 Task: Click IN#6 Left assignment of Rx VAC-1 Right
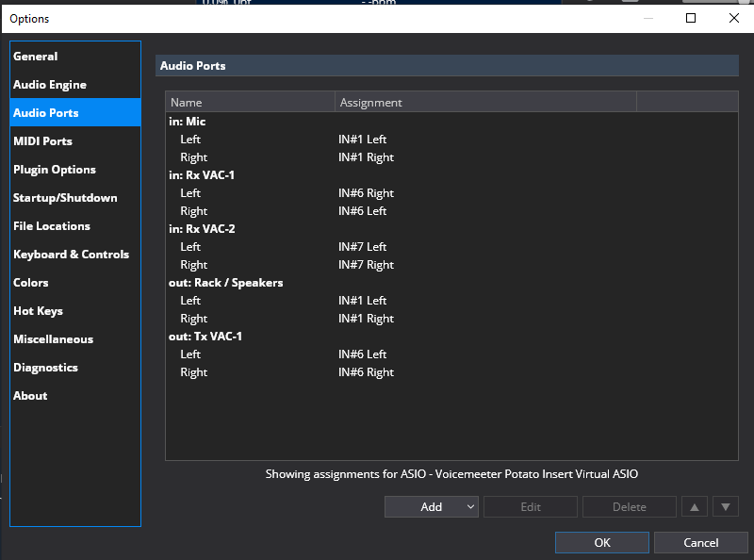click(x=362, y=211)
